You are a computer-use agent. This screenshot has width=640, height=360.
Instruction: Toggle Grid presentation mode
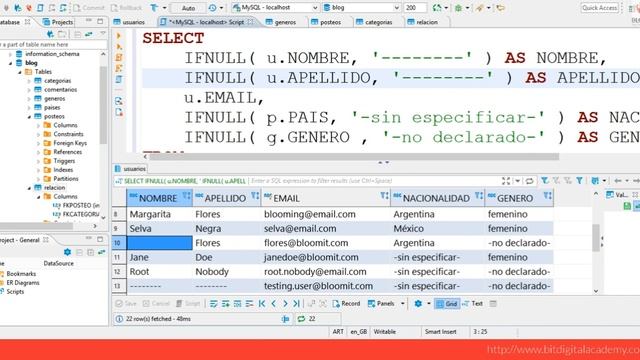[447, 304]
